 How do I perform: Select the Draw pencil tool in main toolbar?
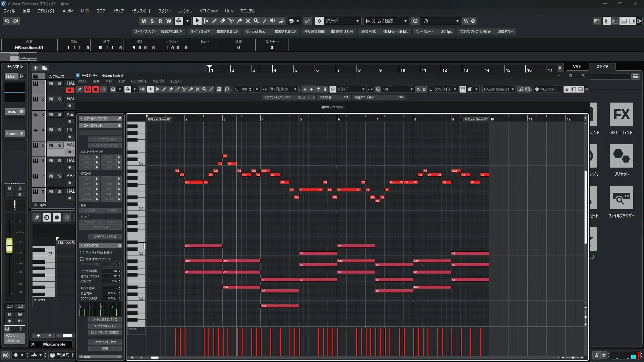point(214,21)
